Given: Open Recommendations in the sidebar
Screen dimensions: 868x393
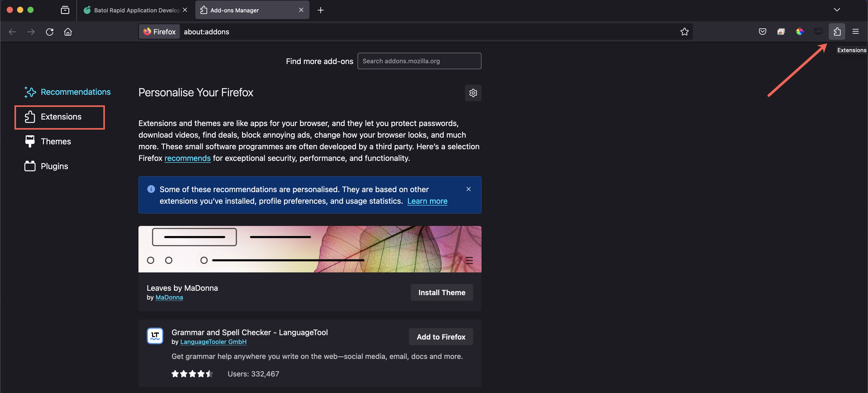Looking at the screenshot, I should pos(68,92).
